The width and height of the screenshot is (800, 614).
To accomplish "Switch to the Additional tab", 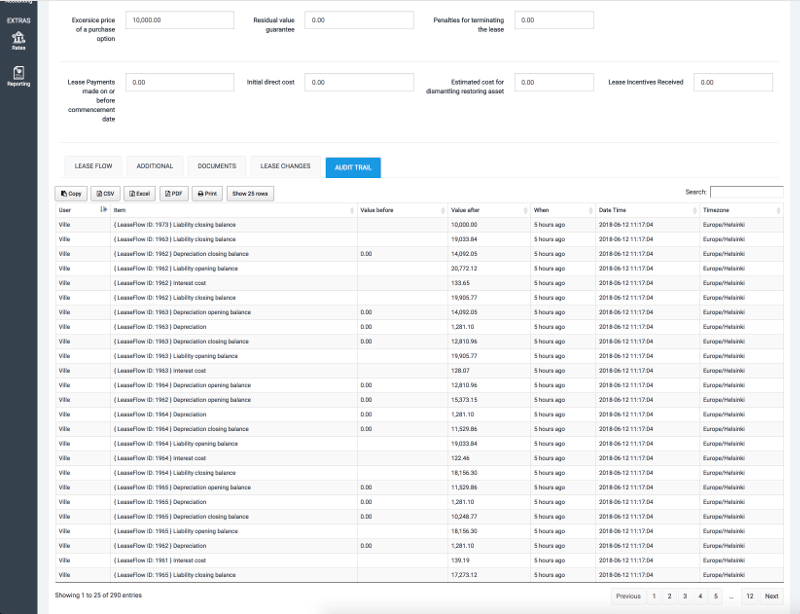I will tap(155, 166).
